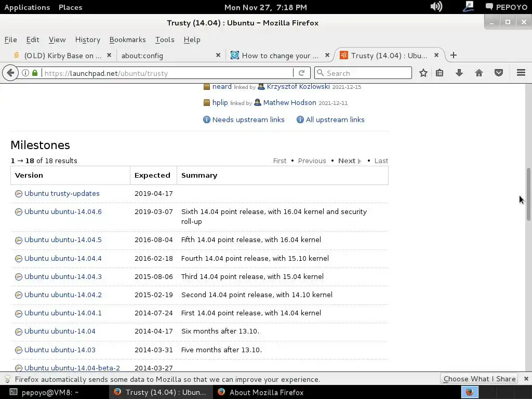Open the Ubuntu ubuntu-14.04.5 milestone
This screenshot has height=399, width=532.
click(63, 240)
